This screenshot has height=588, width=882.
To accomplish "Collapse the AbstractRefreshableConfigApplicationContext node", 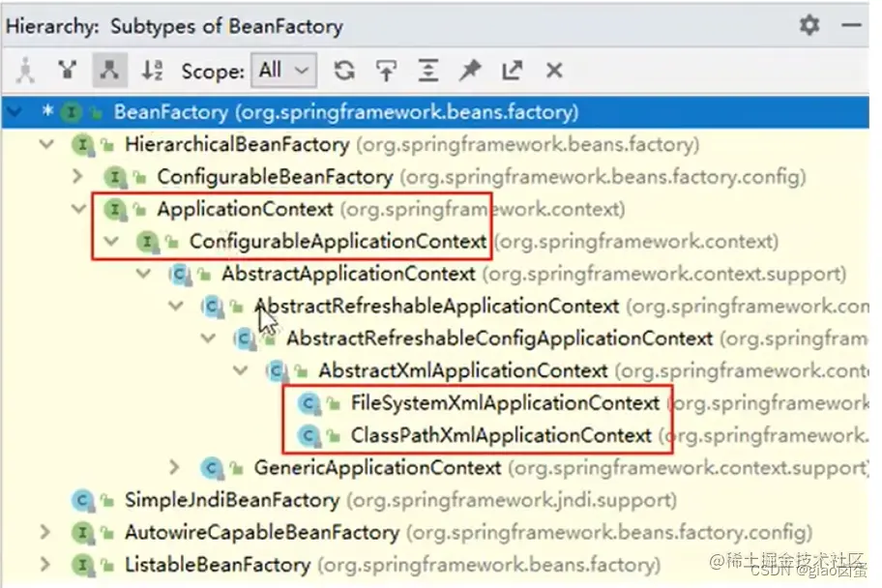I will pos(208,338).
